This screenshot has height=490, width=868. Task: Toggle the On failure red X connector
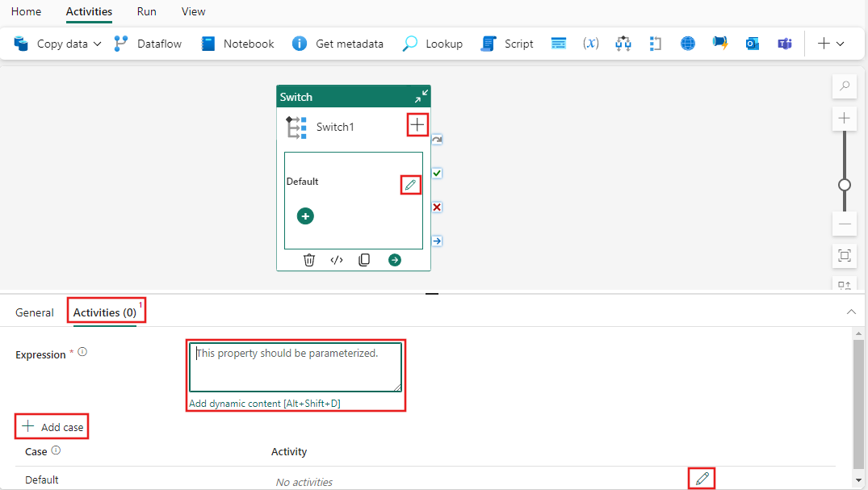(436, 207)
